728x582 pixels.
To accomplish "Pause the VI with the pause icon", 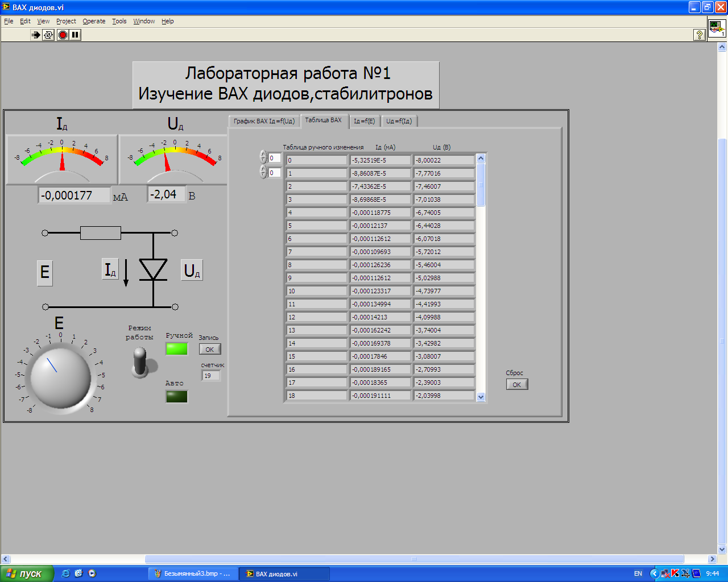I will click(75, 35).
